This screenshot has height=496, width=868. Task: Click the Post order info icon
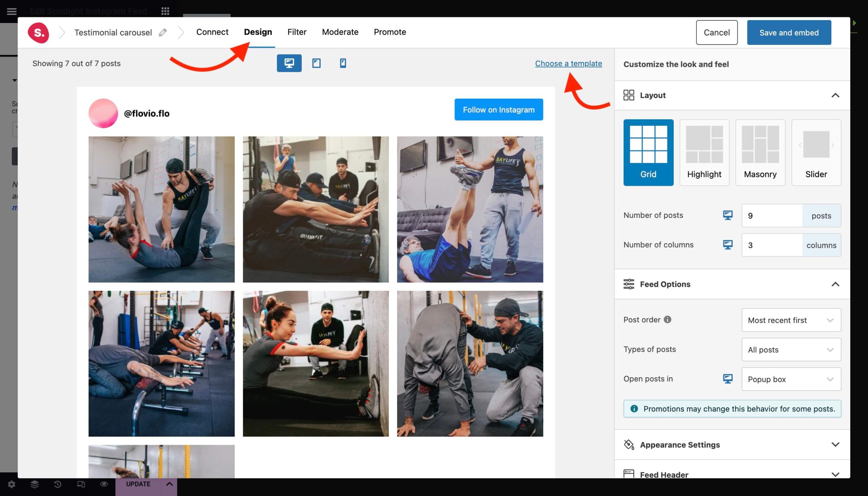click(667, 320)
